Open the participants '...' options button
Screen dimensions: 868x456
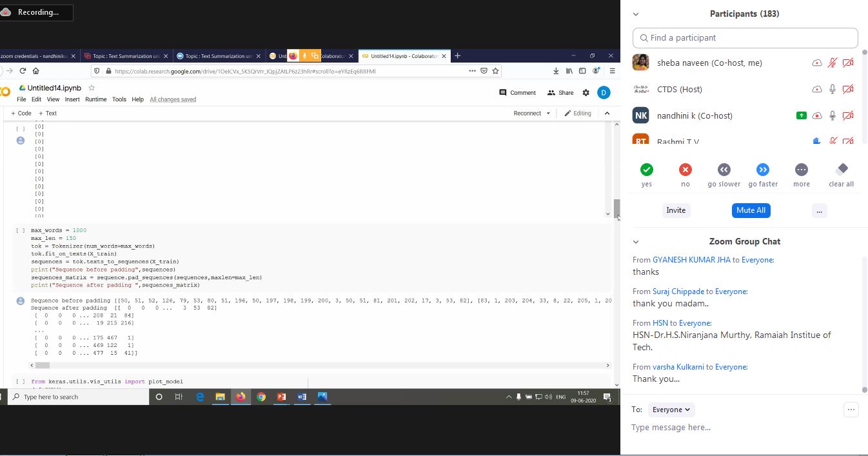click(819, 210)
